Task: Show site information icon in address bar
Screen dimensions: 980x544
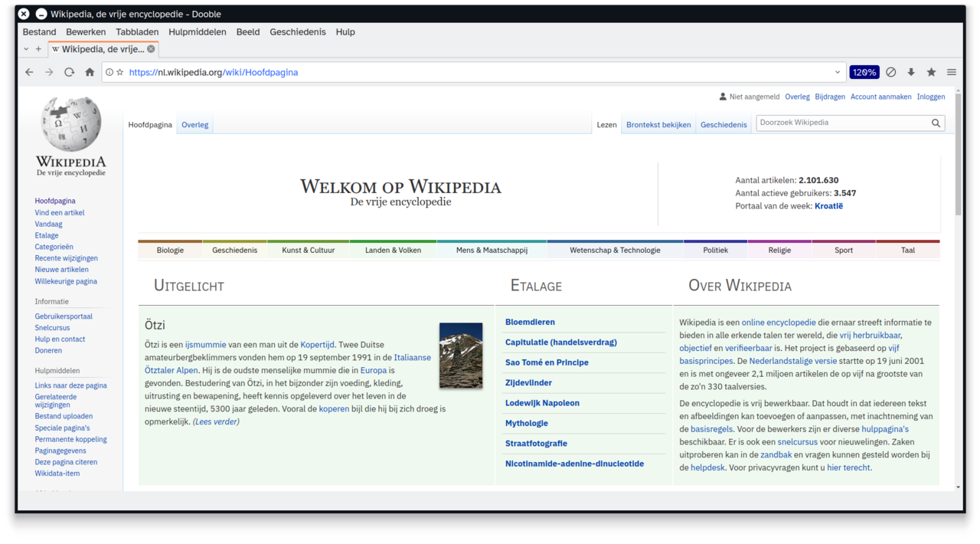Action: (109, 72)
